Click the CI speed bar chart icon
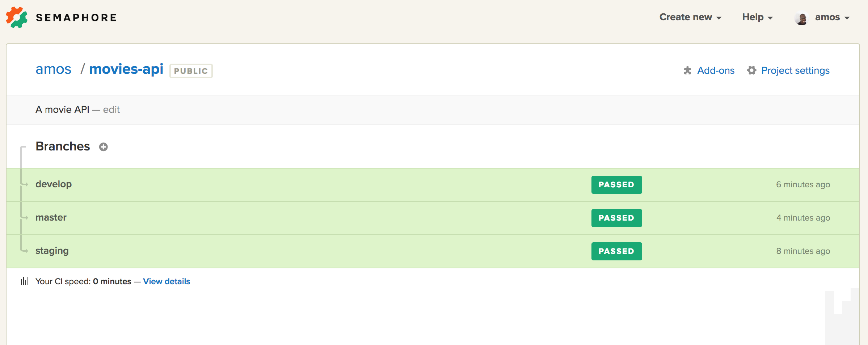 [x=25, y=281]
